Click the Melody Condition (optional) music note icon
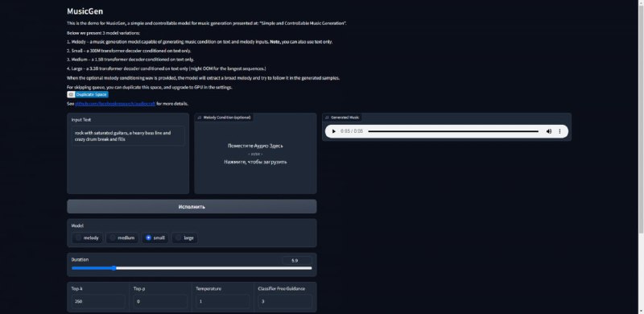Image resolution: width=644 pixels, height=314 pixels. click(200, 118)
